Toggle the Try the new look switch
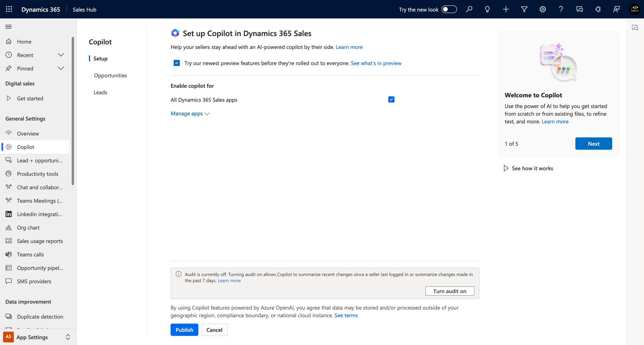The height and width of the screenshot is (345, 644). (449, 9)
